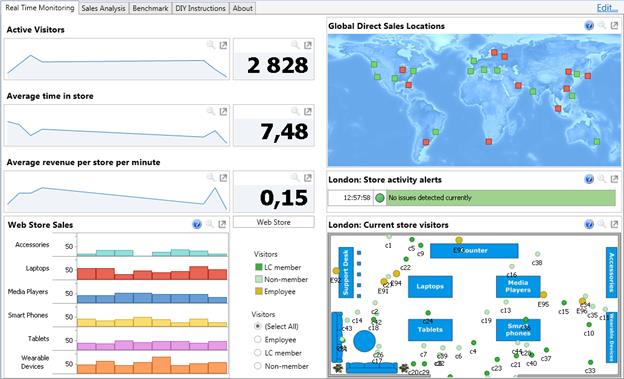Select the Tablets area in store map
Screen dimensions: 624x379
(430, 330)
